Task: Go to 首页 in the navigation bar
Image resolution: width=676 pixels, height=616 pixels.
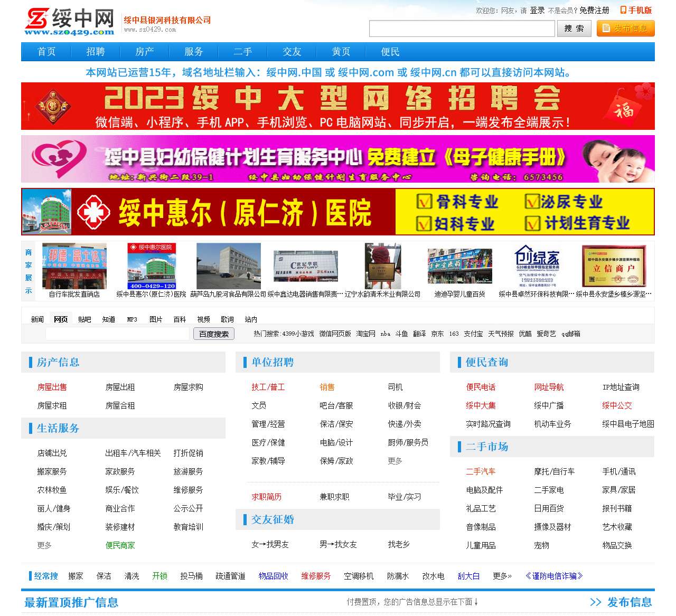Action: pos(46,52)
